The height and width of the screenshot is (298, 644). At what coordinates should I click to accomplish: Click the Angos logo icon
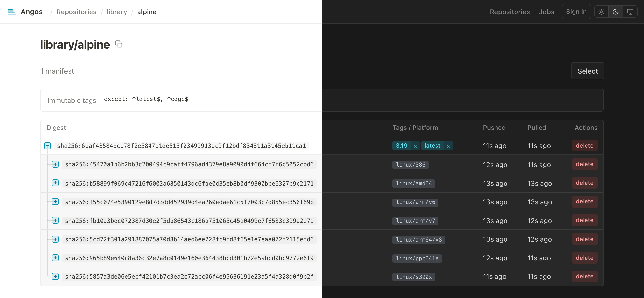pos(11,12)
